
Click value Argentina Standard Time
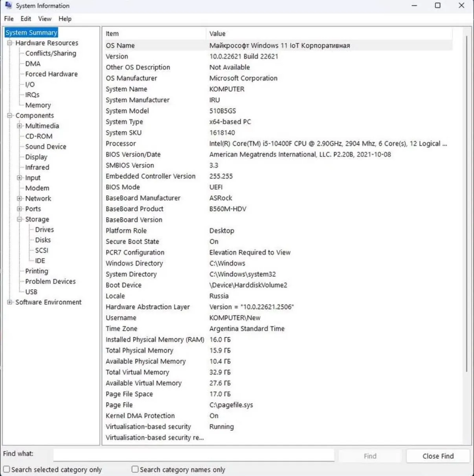[247, 329]
